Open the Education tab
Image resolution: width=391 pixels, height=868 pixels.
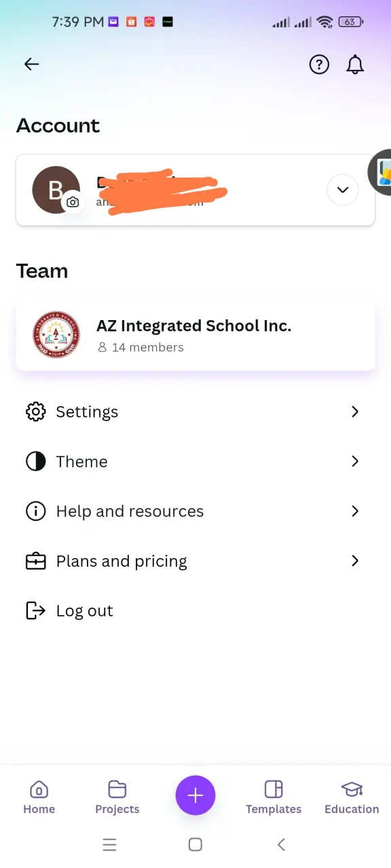click(x=352, y=797)
